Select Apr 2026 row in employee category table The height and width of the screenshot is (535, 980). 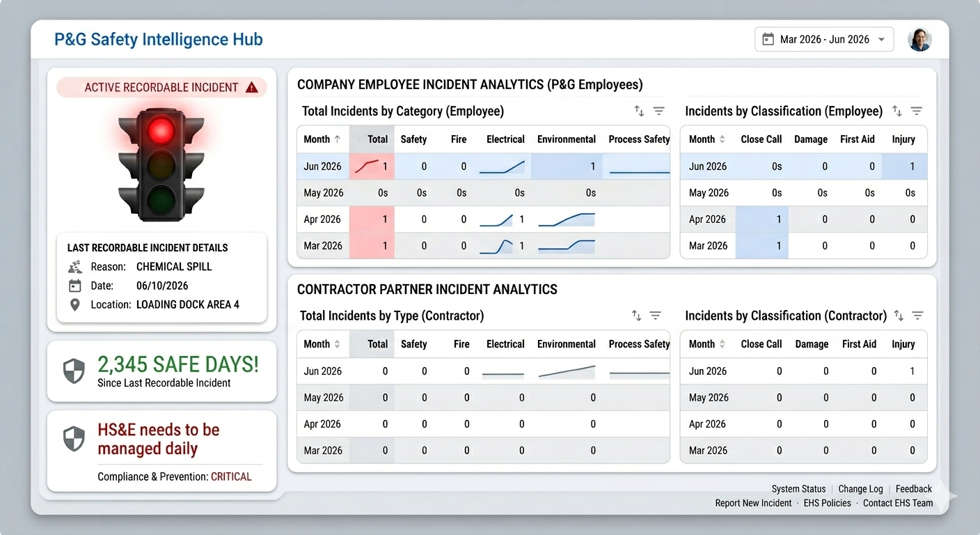(483, 219)
